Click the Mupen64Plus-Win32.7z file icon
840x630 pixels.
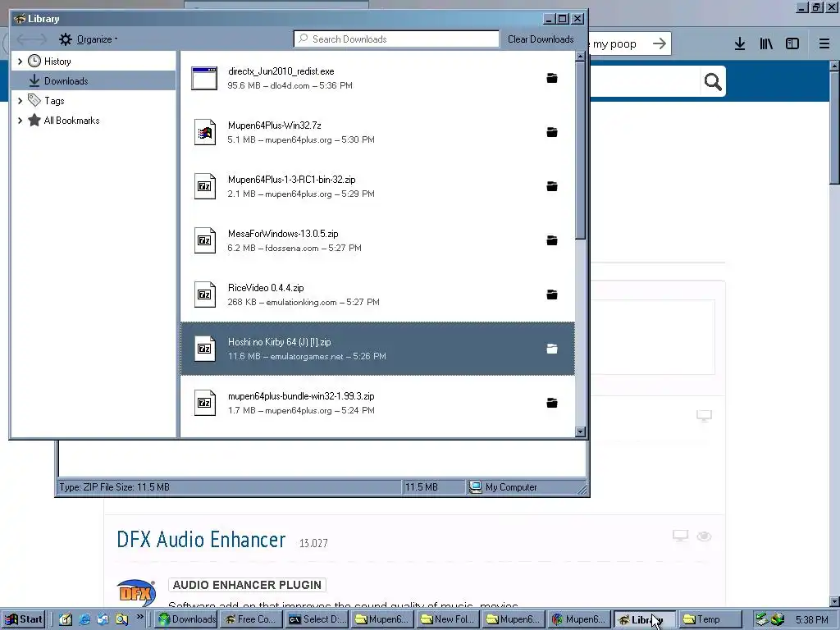[204, 132]
